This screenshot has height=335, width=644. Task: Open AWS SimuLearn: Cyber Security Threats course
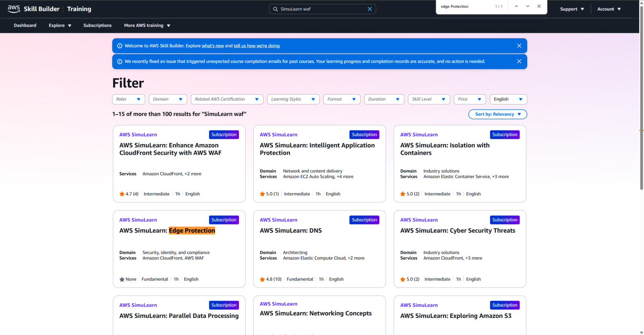[458, 230]
